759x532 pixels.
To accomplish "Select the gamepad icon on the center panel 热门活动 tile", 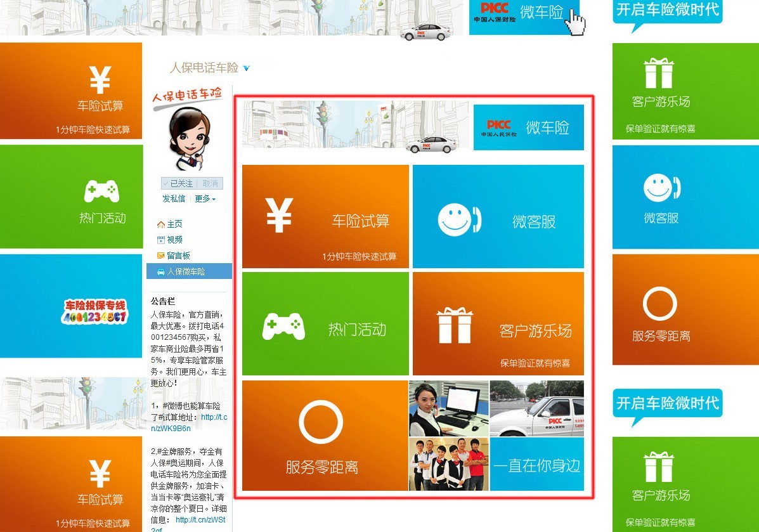I will [x=283, y=327].
